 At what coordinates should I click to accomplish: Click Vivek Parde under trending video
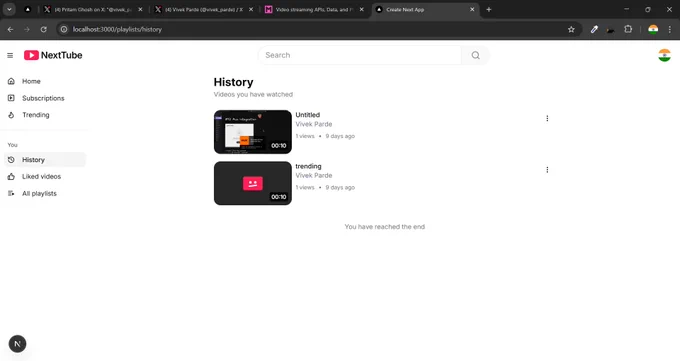(x=314, y=175)
